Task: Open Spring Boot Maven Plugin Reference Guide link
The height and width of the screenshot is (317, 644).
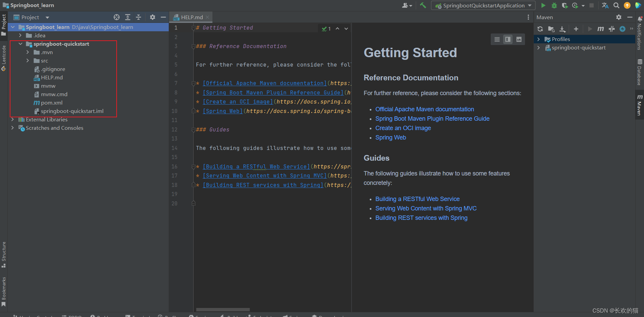Action: click(x=432, y=119)
